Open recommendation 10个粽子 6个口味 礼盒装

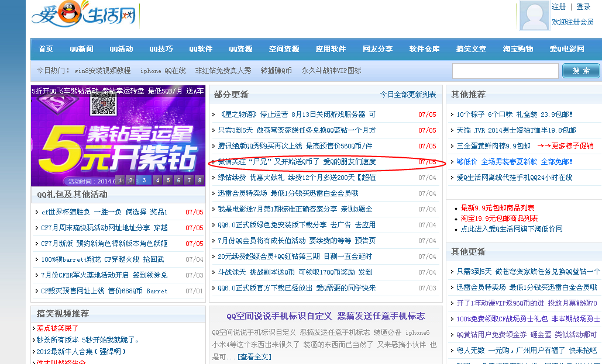514,115
